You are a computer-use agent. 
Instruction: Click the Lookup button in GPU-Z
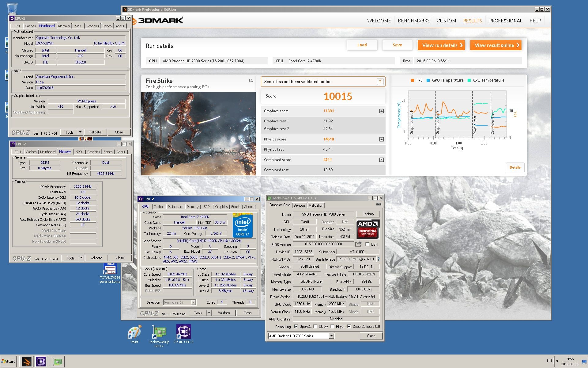tap(368, 214)
